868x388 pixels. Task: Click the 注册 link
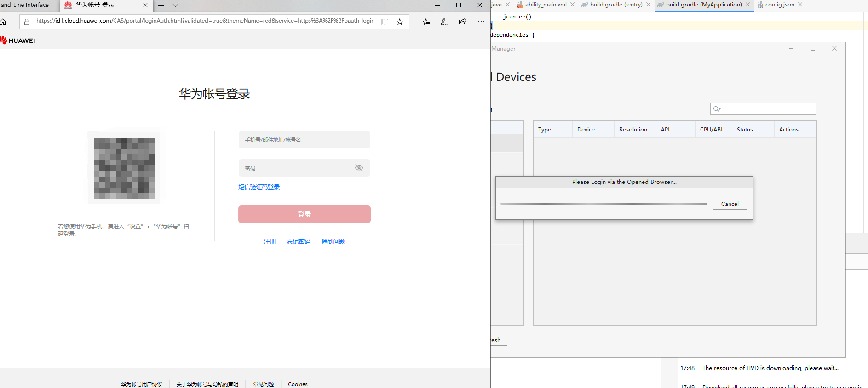point(270,241)
